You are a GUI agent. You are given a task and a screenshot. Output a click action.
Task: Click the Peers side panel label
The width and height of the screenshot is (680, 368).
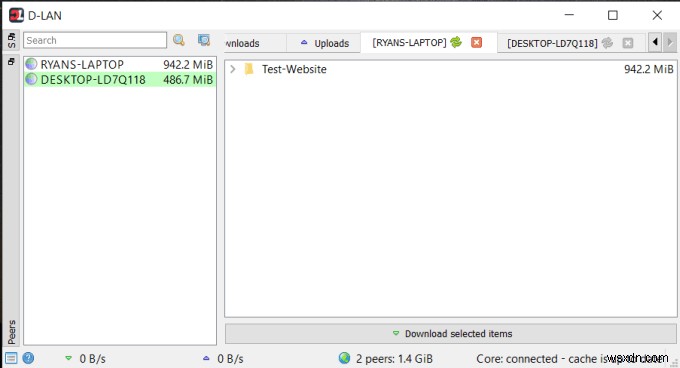(12, 332)
